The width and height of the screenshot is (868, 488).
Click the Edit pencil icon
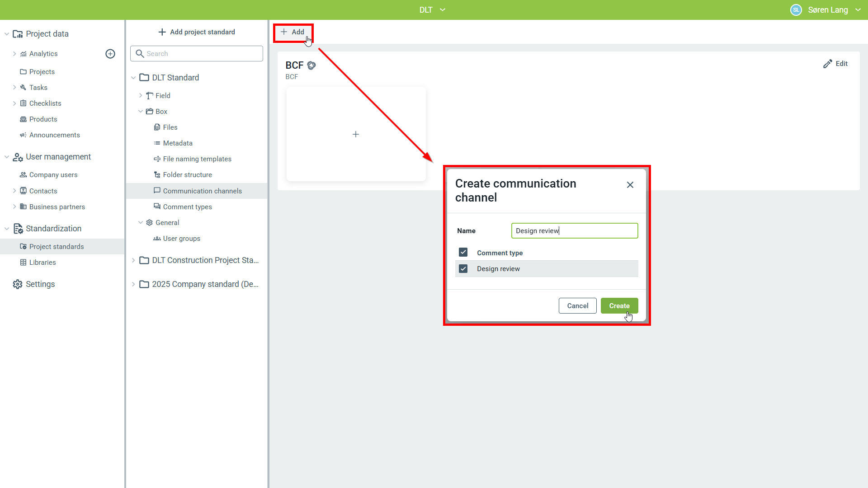(x=827, y=64)
